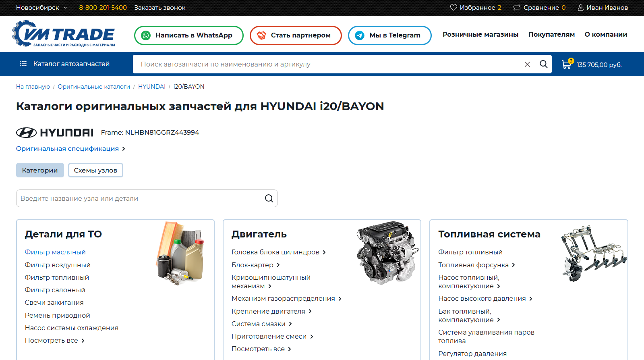
Task: Open Каталог автозапчастей menu
Action: point(65,64)
